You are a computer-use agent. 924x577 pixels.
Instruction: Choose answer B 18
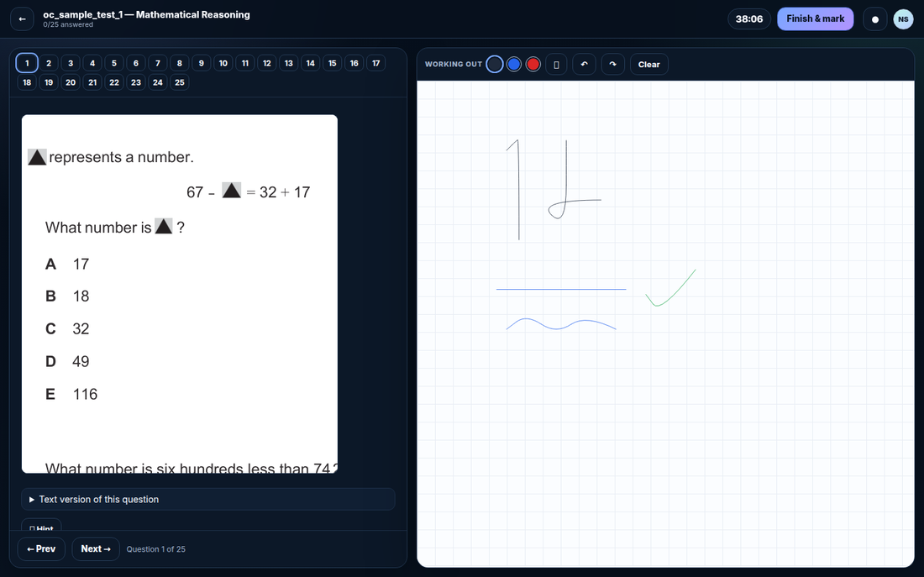pyautogui.click(x=67, y=296)
